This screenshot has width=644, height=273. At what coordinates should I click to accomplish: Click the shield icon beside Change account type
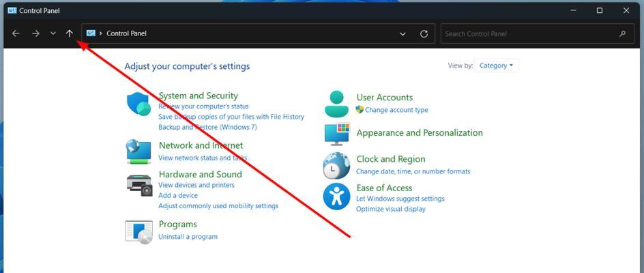click(x=360, y=109)
